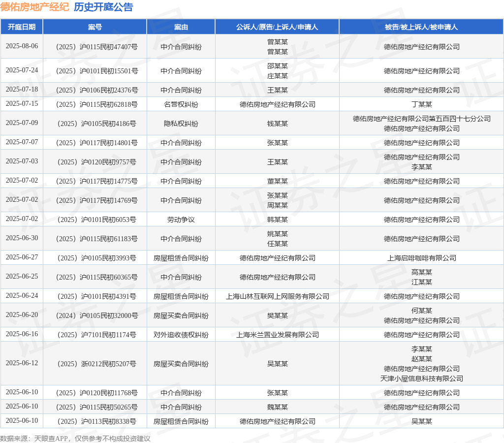Click plaintiff cell 吴某某 in 2025-06-12 row
The image size is (504, 443).
(278, 364)
